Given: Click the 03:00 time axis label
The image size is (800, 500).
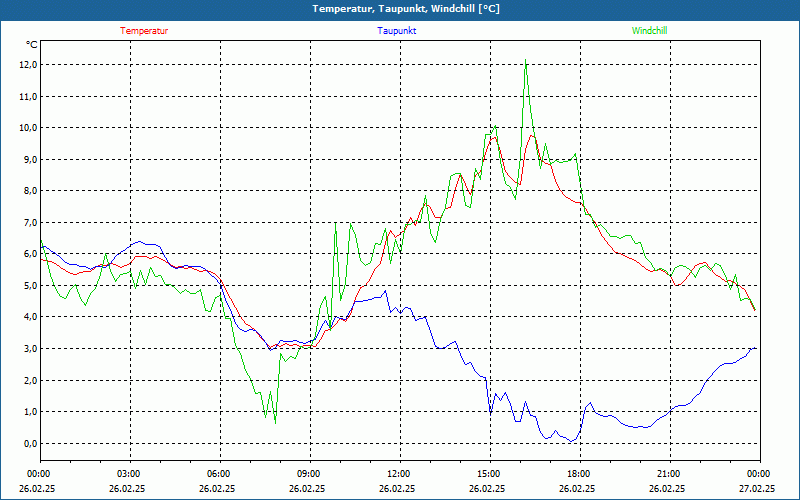Looking at the screenshot, I should click(x=129, y=474).
